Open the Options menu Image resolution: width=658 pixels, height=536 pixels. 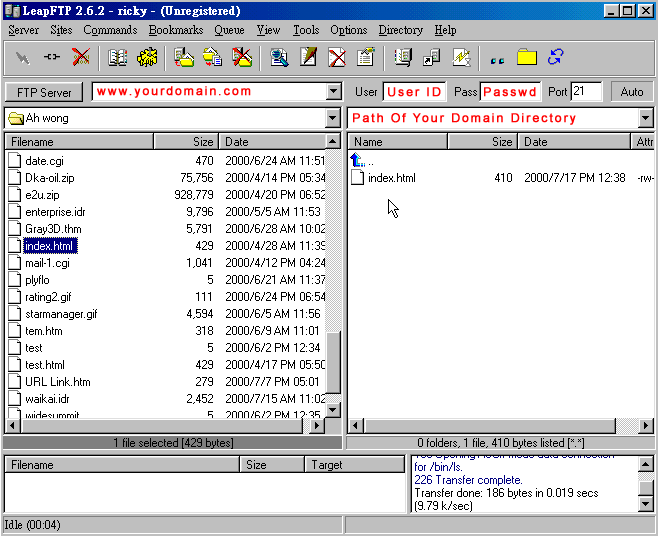[x=348, y=30]
